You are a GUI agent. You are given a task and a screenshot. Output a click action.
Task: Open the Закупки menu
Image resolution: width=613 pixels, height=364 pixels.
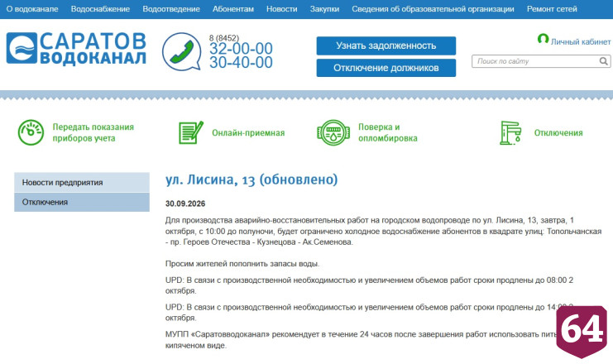coord(324,9)
